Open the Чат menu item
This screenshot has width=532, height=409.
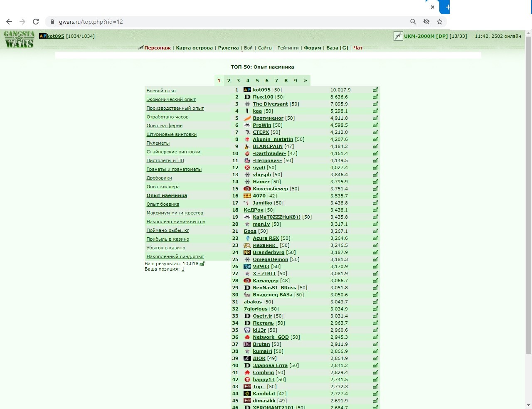[358, 48]
